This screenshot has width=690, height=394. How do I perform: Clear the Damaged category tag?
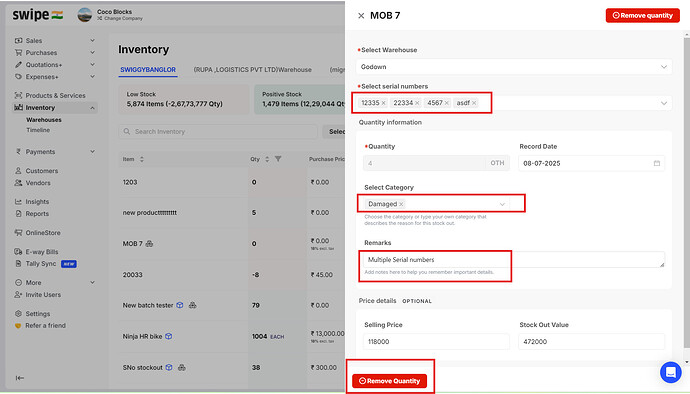(401, 204)
